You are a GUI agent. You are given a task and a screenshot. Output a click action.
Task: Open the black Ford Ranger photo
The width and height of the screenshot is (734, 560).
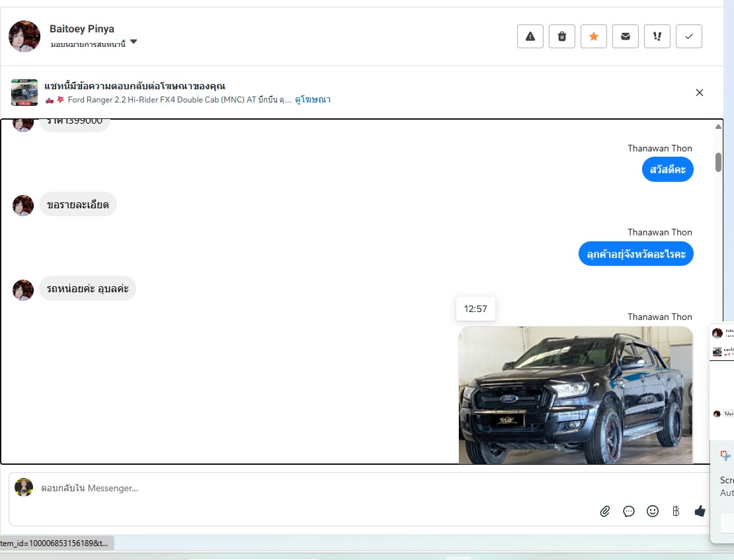coord(575,395)
